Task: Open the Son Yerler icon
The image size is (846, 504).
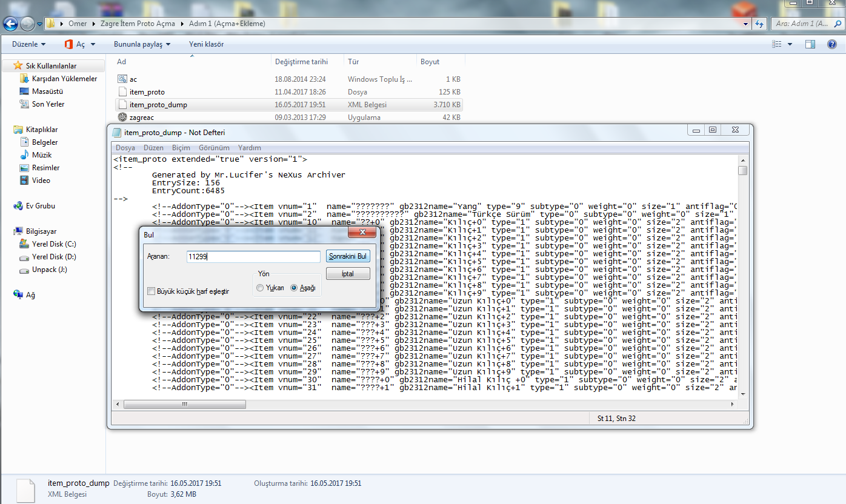Action: tap(24, 104)
